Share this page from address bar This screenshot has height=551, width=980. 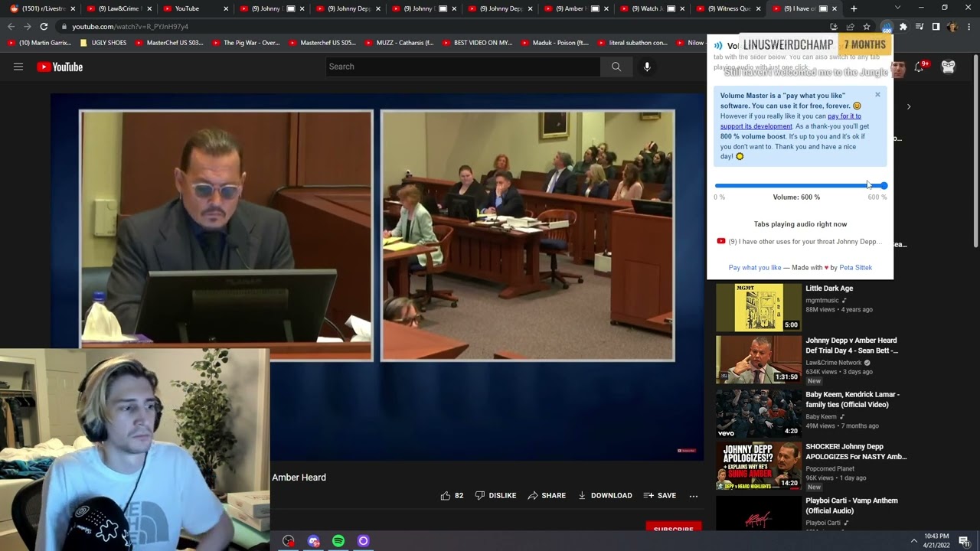[x=851, y=27]
